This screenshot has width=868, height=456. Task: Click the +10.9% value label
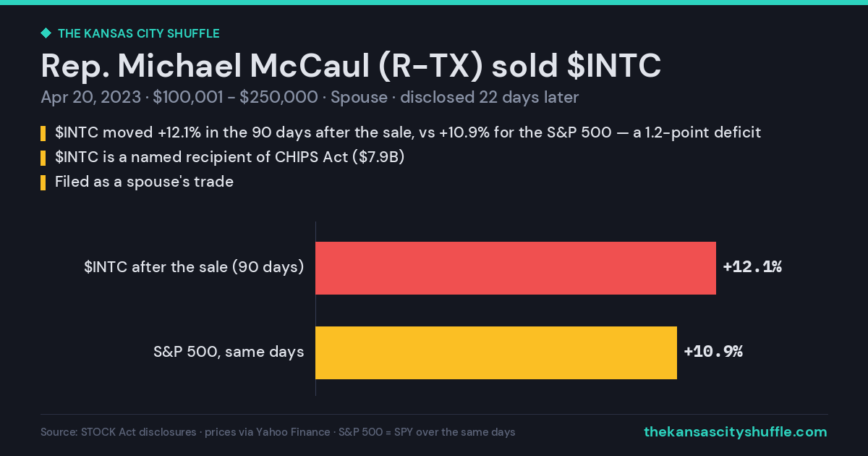(x=713, y=352)
